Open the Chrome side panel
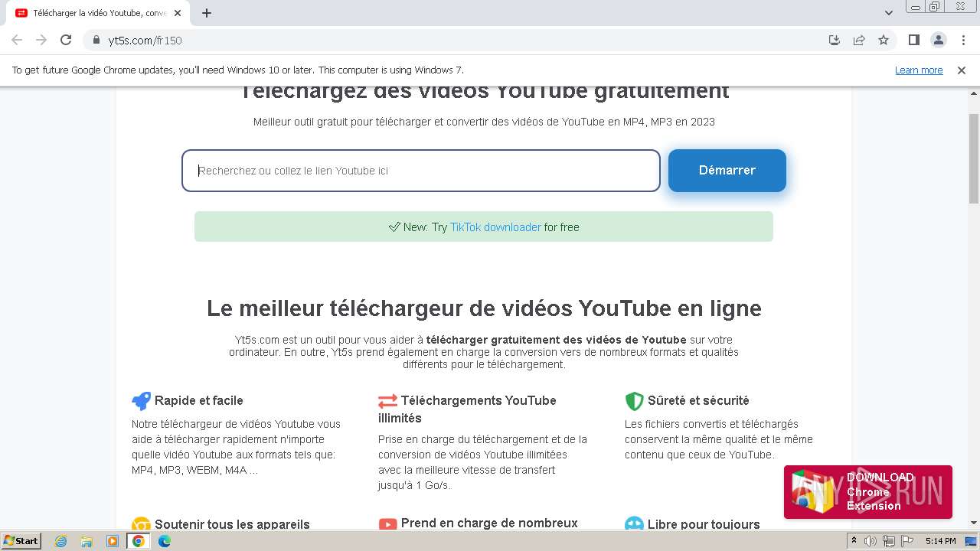The image size is (980, 551). (x=913, y=40)
